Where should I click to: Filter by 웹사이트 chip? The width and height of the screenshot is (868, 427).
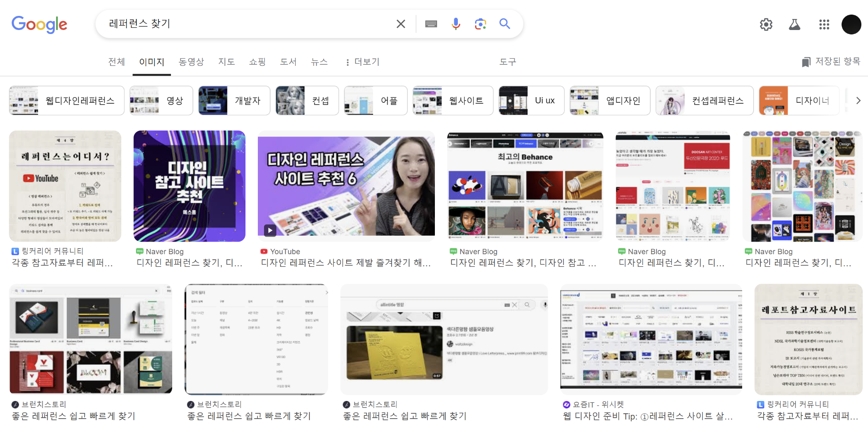point(453,101)
